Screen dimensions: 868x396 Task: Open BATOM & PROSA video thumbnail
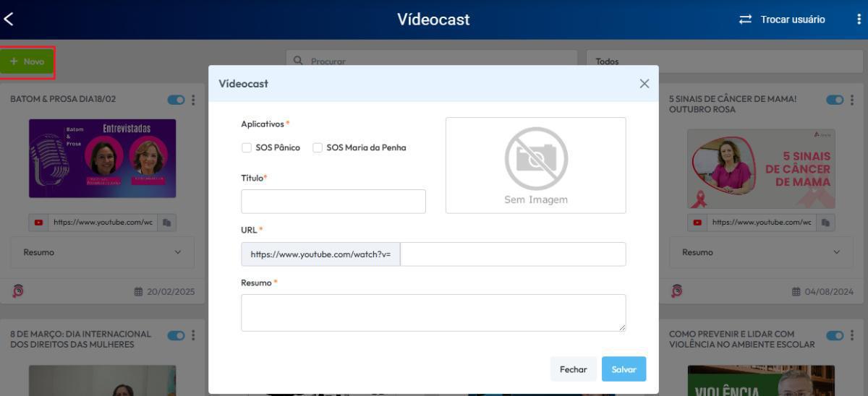(x=102, y=158)
